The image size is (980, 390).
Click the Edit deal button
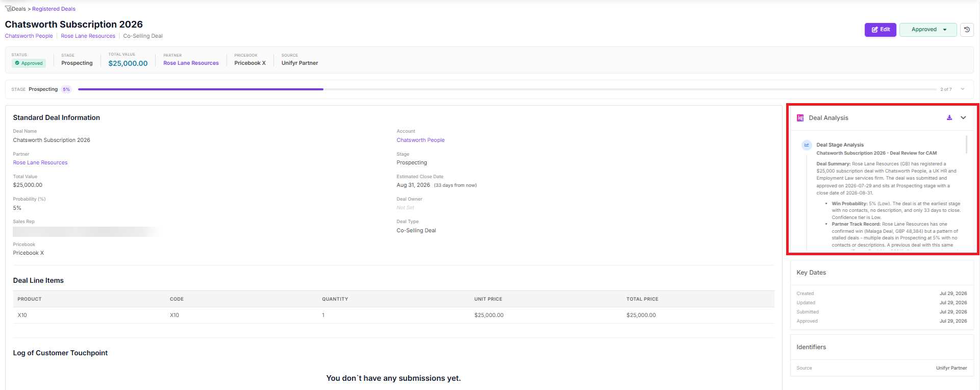[881, 30]
